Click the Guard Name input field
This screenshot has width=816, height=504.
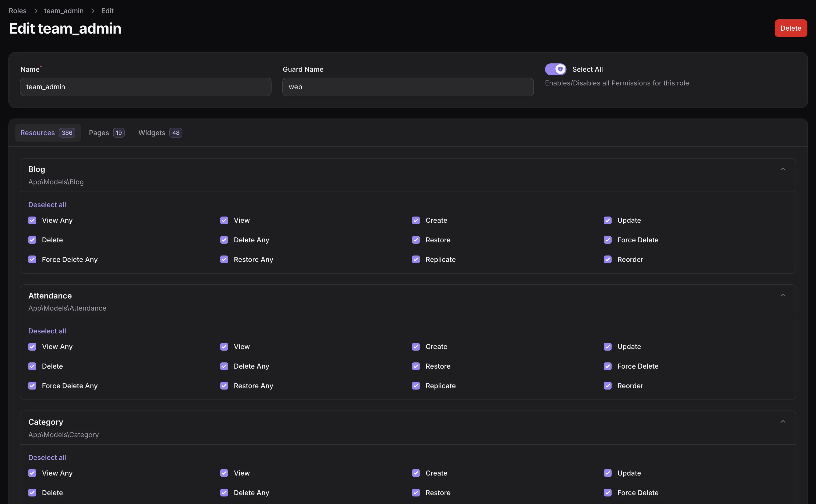(408, 87)
